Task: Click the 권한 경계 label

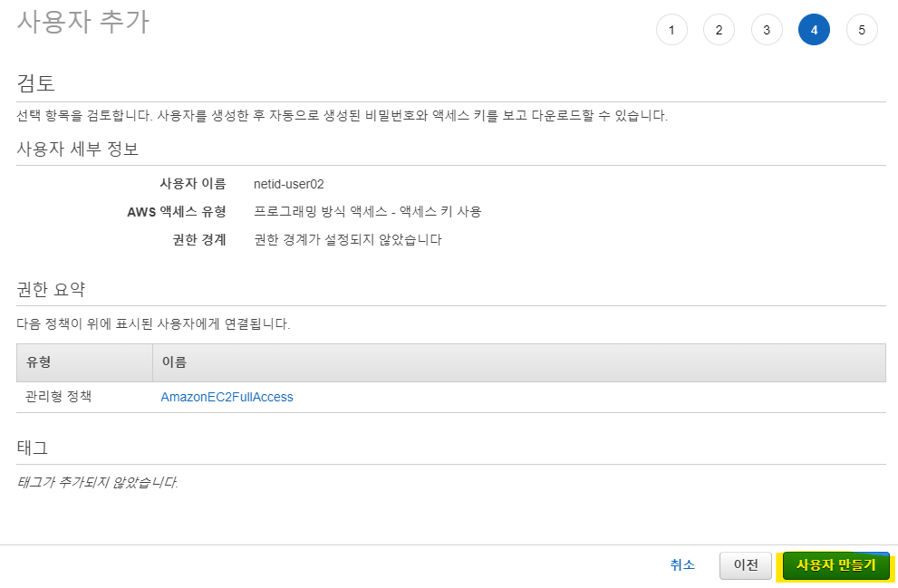Action: [x=199, y=239]
